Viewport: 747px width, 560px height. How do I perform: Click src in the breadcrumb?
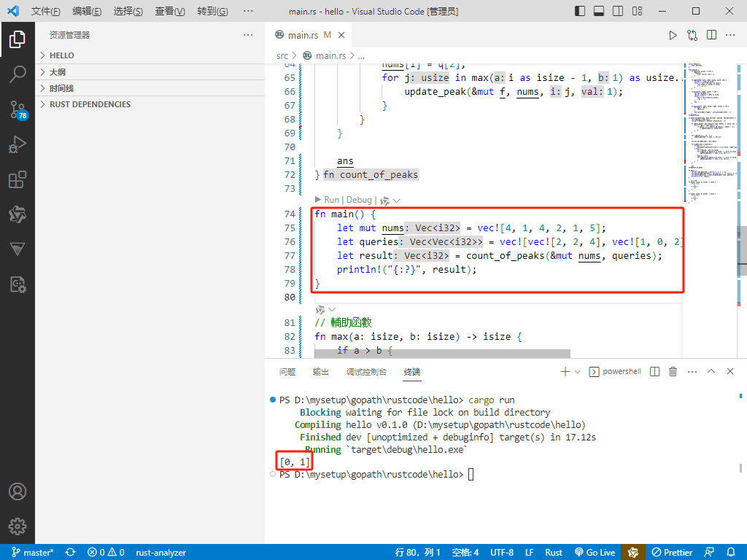(282, 55)
